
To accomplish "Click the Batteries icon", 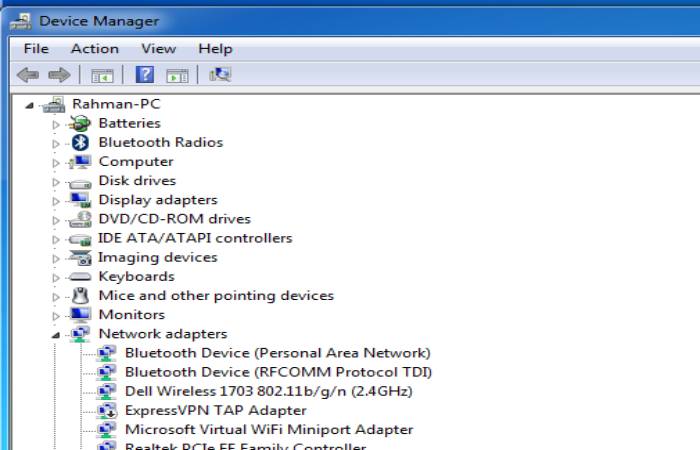I will pyautogui.click(x=80, y=123).
